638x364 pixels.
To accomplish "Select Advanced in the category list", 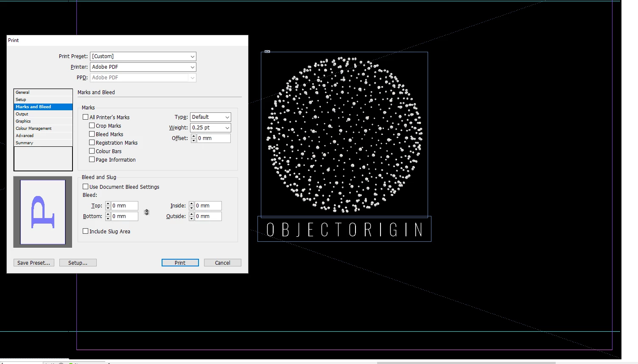I will [x=43, y=136].
